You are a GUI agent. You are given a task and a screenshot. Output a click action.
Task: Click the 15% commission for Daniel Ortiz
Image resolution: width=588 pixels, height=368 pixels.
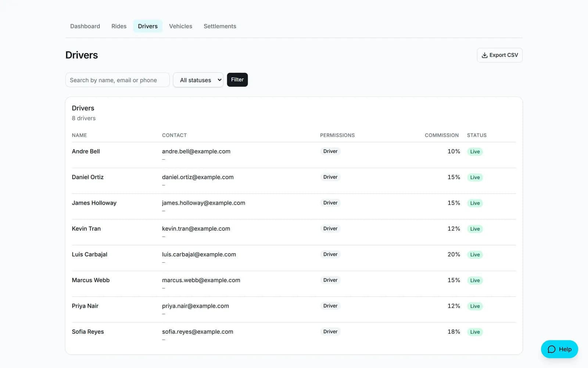coord(454,177)
